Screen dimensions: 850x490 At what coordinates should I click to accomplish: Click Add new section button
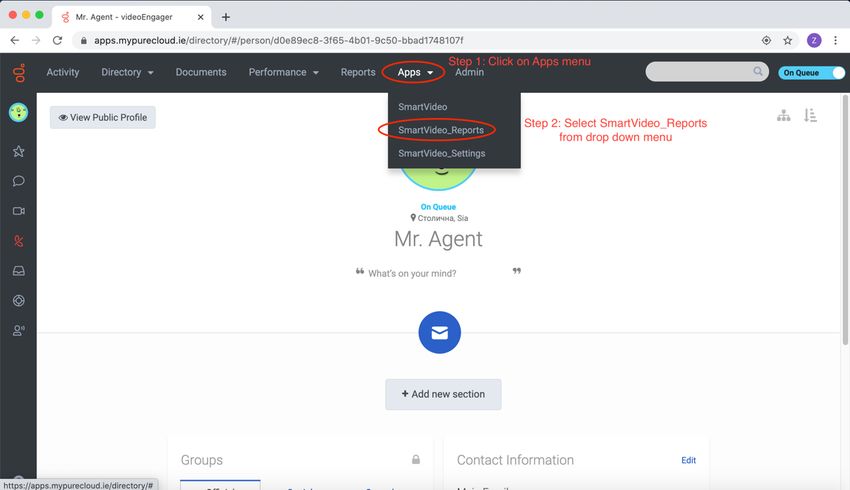(x=443, y=394)
